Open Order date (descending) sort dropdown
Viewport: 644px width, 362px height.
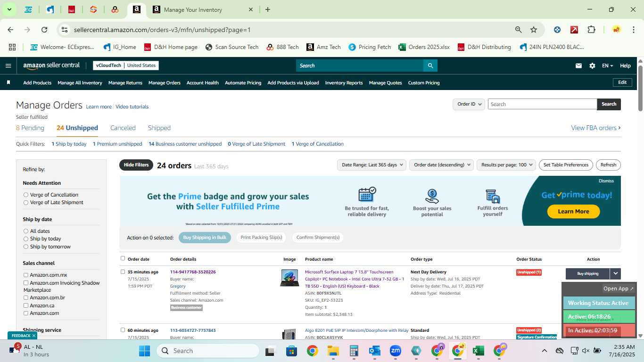point(441,165)
